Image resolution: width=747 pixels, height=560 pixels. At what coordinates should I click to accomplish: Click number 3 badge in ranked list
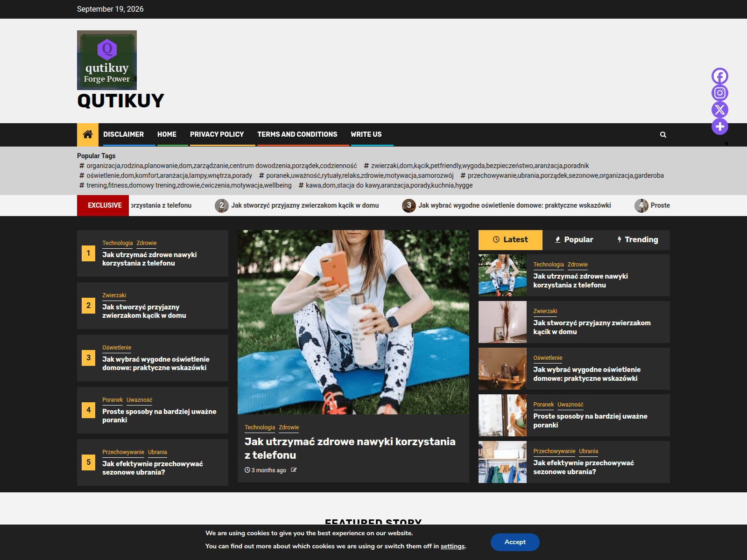click(x=88, y=358)
